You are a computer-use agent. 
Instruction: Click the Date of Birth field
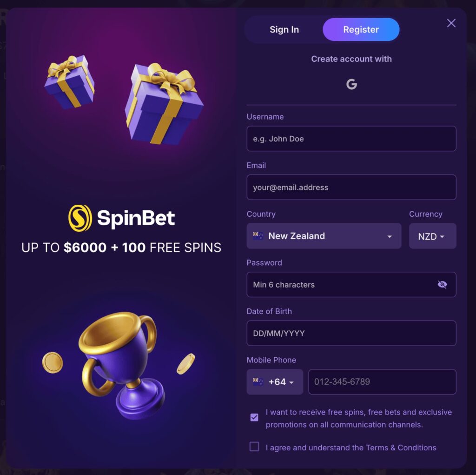coord(351,333)
